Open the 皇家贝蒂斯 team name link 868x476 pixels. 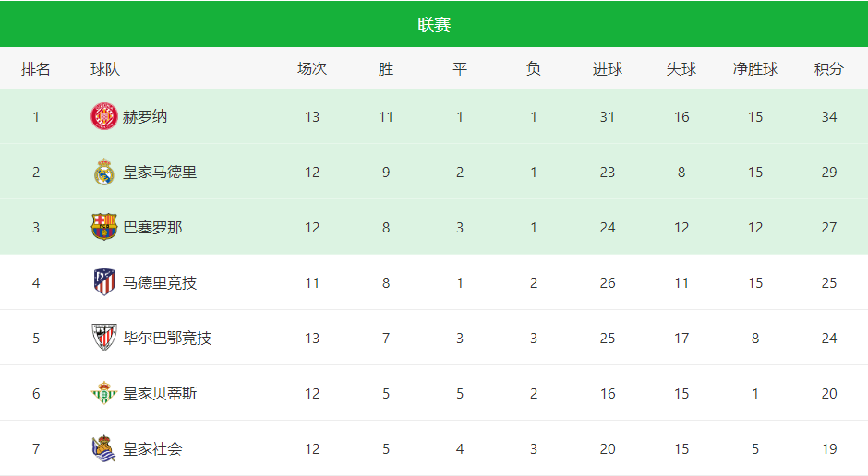160,393
